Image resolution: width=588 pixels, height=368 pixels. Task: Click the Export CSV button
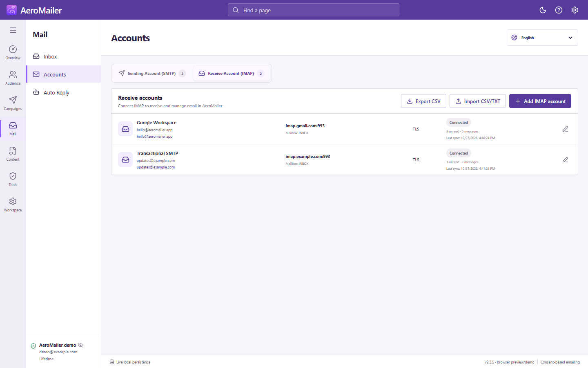point(423,101)
